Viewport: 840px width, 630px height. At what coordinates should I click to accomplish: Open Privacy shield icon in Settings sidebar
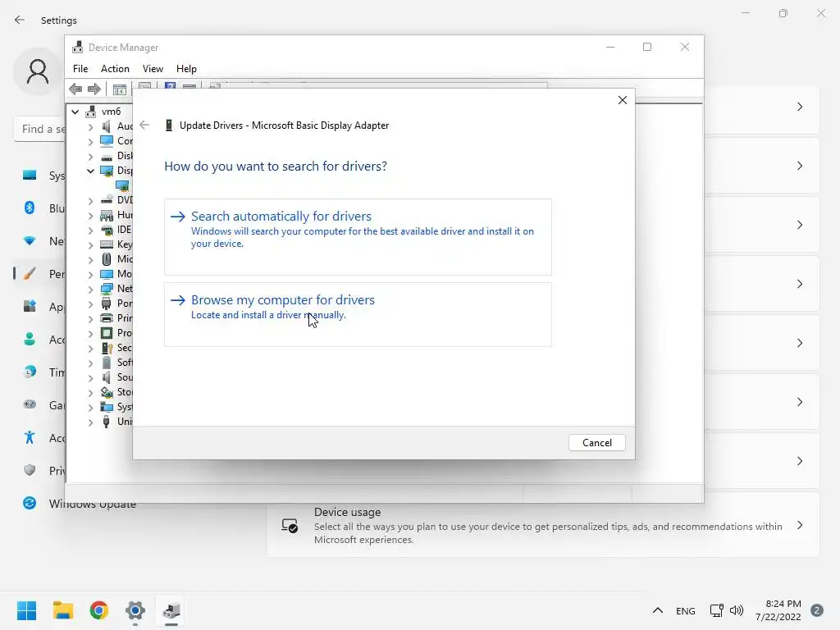[30, 470]
